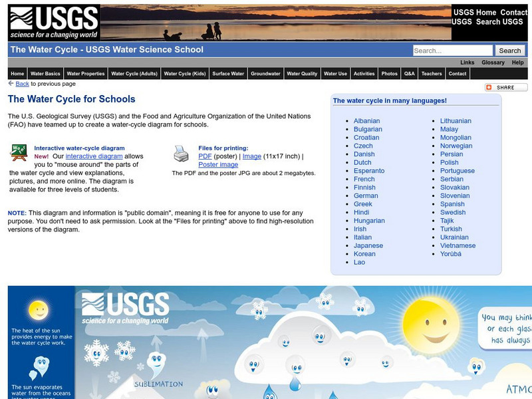This screenshot has width=532, height=399.
Task: Select the Portuguese language link
Action: point(458,171)
